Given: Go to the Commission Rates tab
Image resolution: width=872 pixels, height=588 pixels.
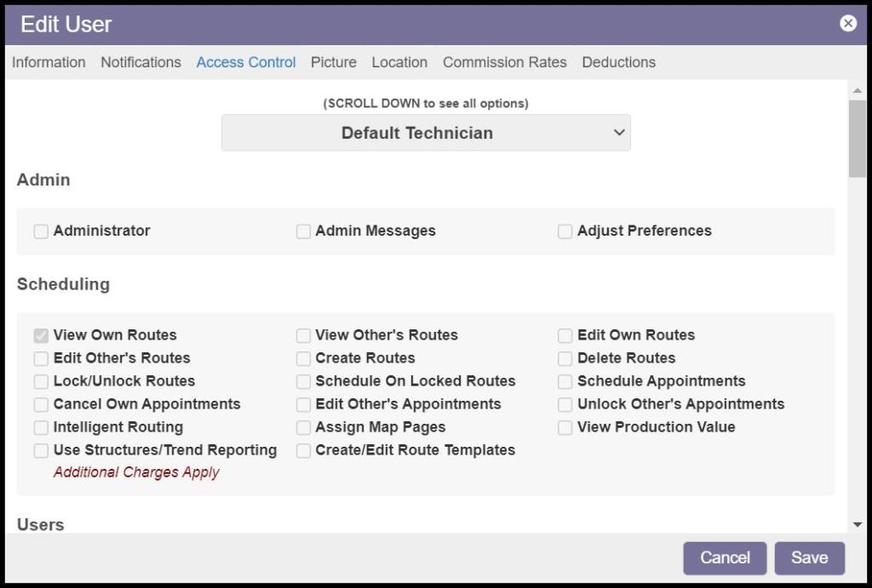Looking at the screenshot, I should pyautogui.click(x=504, y=62).
